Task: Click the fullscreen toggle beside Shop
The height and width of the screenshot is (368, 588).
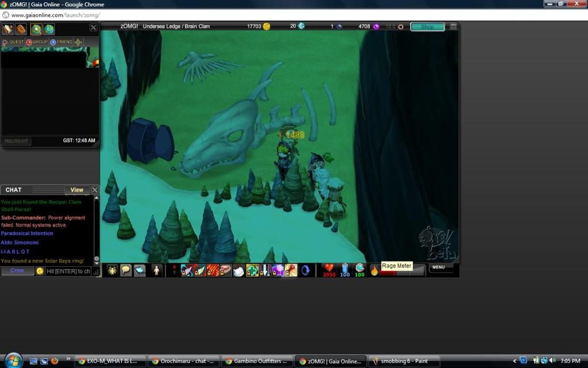Action: pos(453,26)
